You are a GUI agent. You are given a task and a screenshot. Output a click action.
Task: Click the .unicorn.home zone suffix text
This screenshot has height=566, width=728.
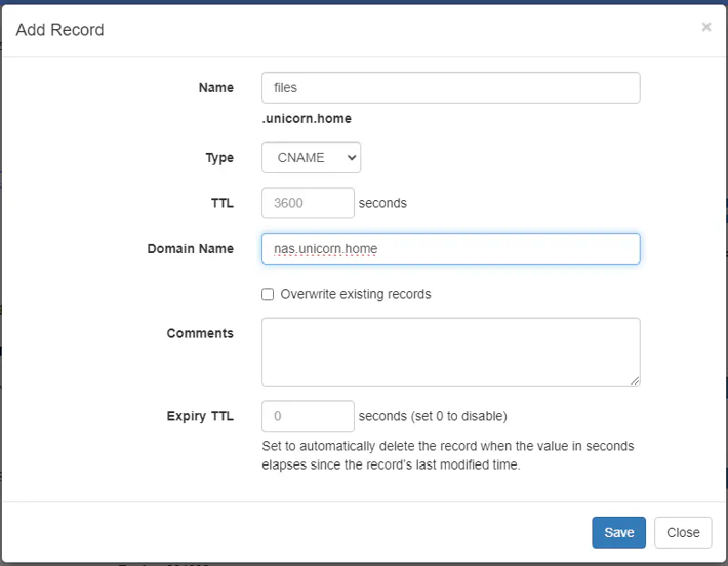point(307,118)
